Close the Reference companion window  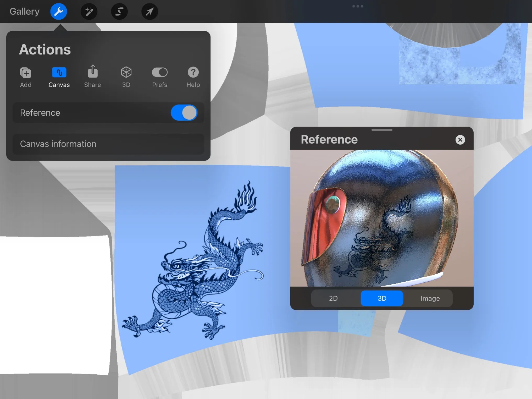click(x=460, y=140)
